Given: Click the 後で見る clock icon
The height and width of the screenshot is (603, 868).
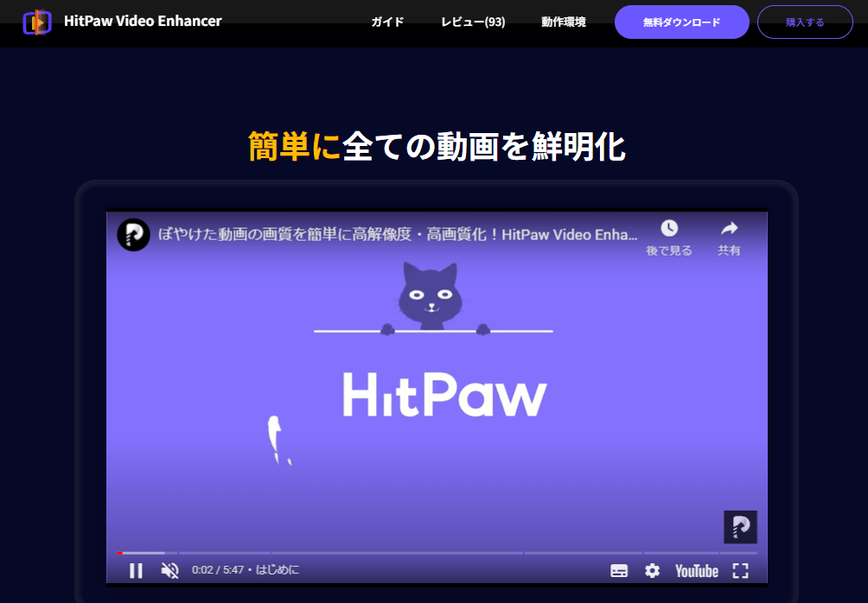Looking at the screenshot, I should tap(669, 228).
